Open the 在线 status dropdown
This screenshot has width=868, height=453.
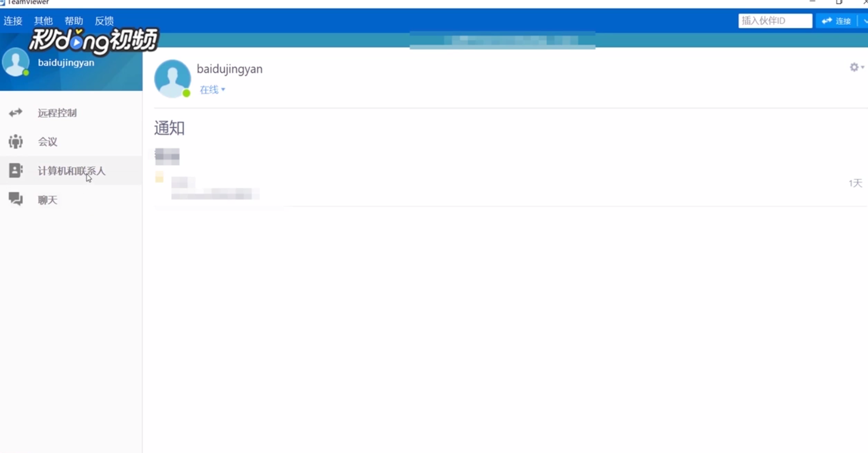coord(212,90)
